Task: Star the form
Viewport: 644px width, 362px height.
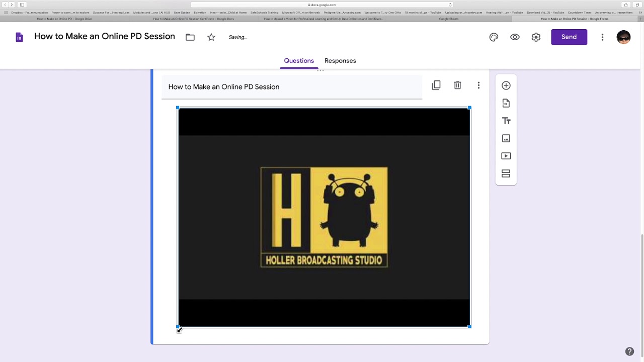Action: tap(211, 37)
